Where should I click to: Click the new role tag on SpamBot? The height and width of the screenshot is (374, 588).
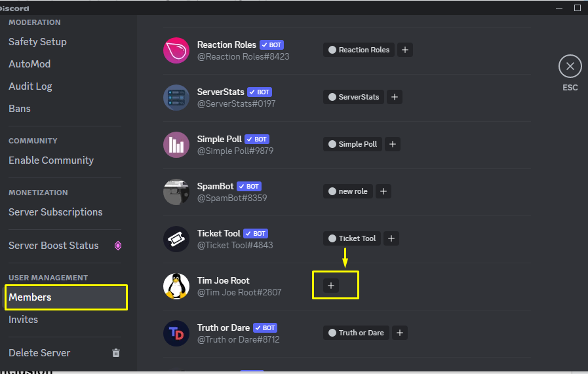point(347,191)
